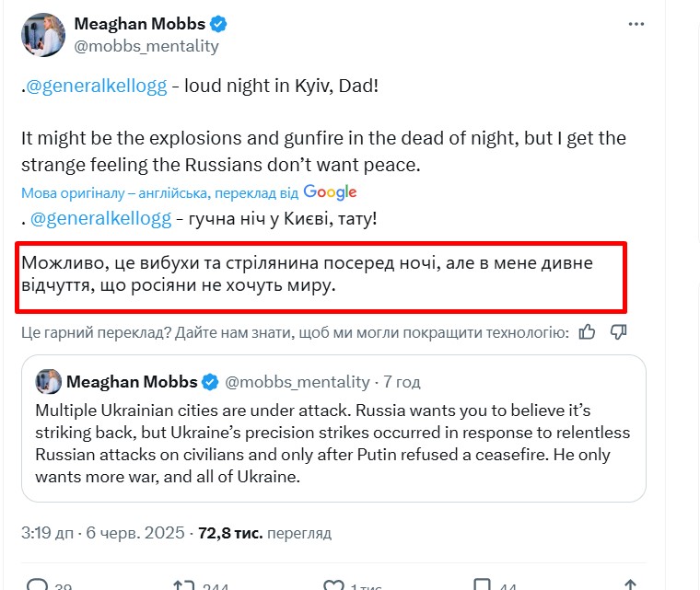This screenshot has height=590, width=700.
Task: Click the timestamp "3:19 дп · 6 черв. 2025"
Action: click(x=103, y=533)
